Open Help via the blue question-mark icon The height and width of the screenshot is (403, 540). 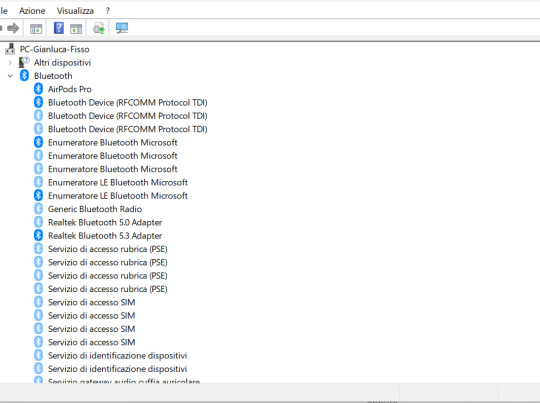[x=59, y=28]
